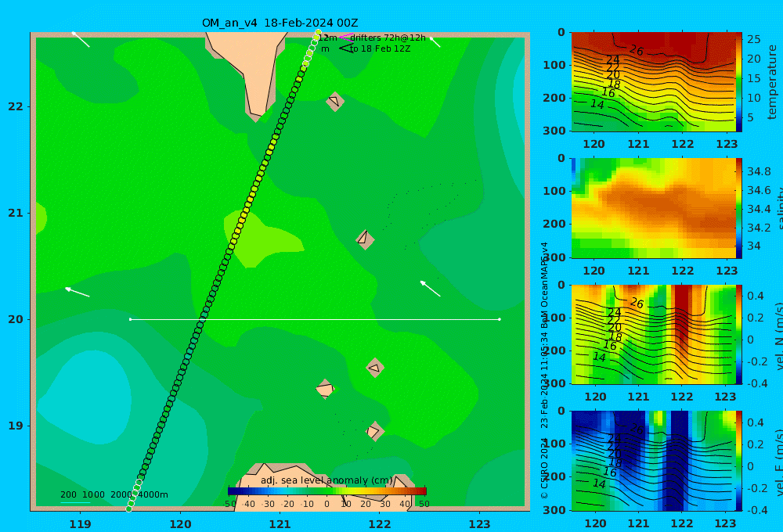
Task: Click the vel. E color scale bar
Action: pyautogui.click(x=739, y=461)
